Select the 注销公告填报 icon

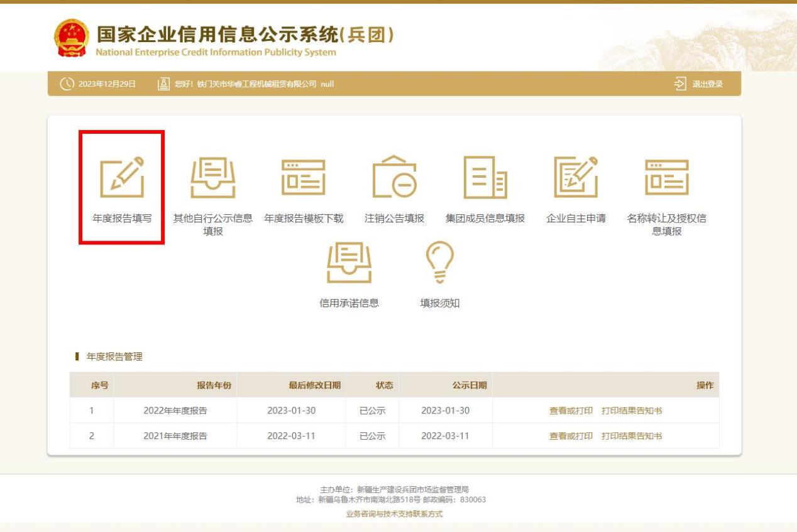(x=394, y=178)
